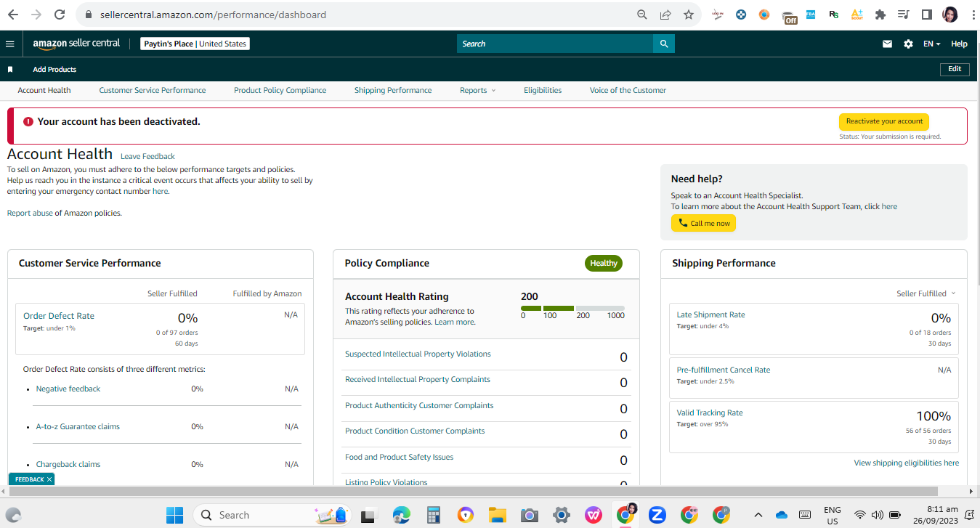This screenshot has width=980, height=528.
Task: Open the RS extension icon
Action: point(834,15)
